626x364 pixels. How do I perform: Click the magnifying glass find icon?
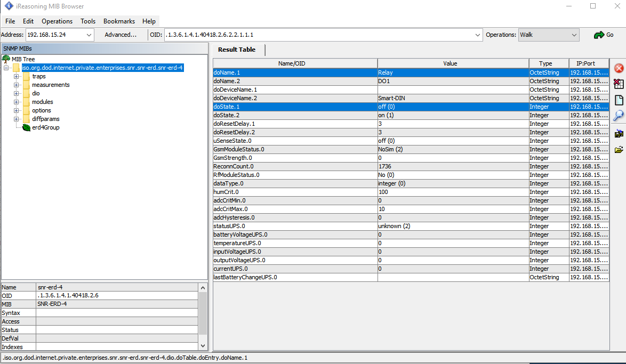tap(619, 116)
